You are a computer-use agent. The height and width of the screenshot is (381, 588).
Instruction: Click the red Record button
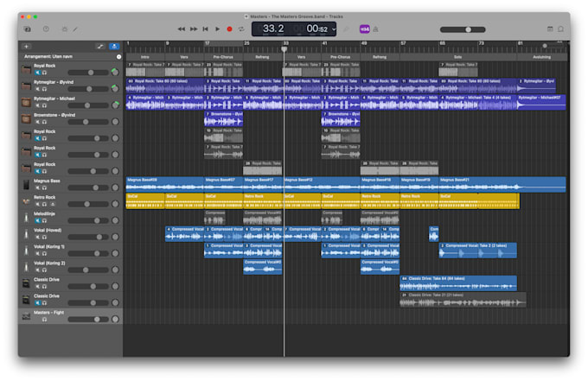pyautogui.click(x=229, y=29)
